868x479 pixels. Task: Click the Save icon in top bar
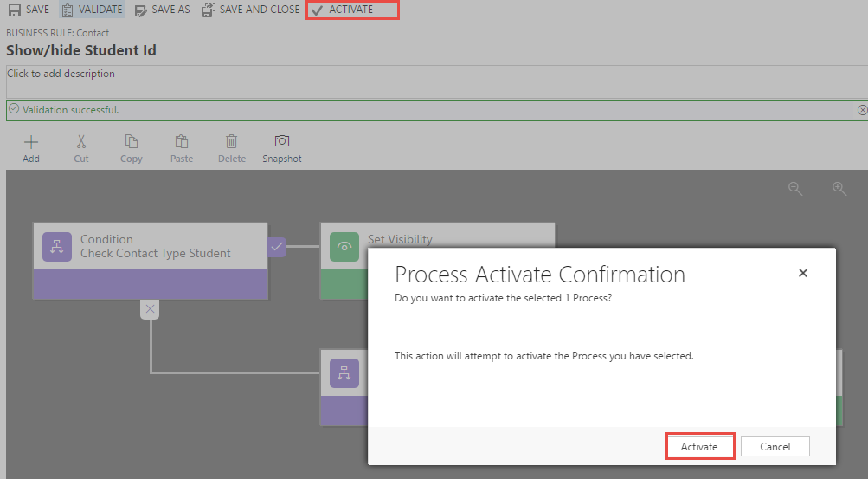pyautogui.click(x=15, y=10)
